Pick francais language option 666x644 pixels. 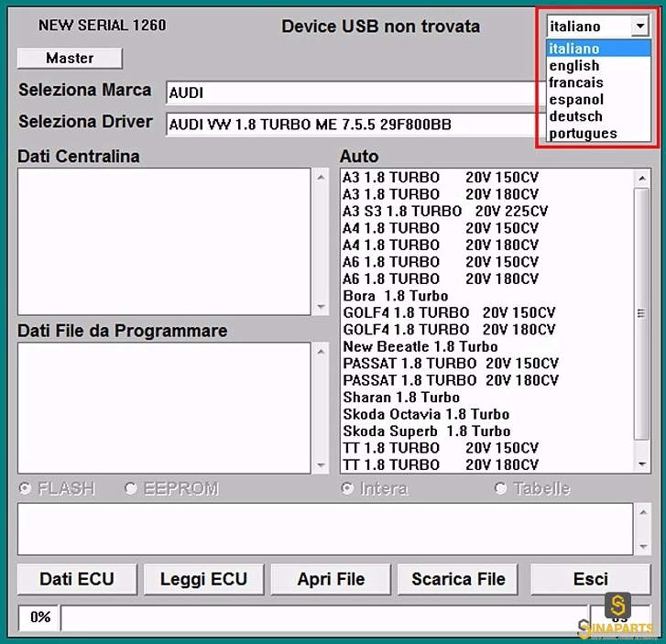pyautogui.click(x=598, y=82)
